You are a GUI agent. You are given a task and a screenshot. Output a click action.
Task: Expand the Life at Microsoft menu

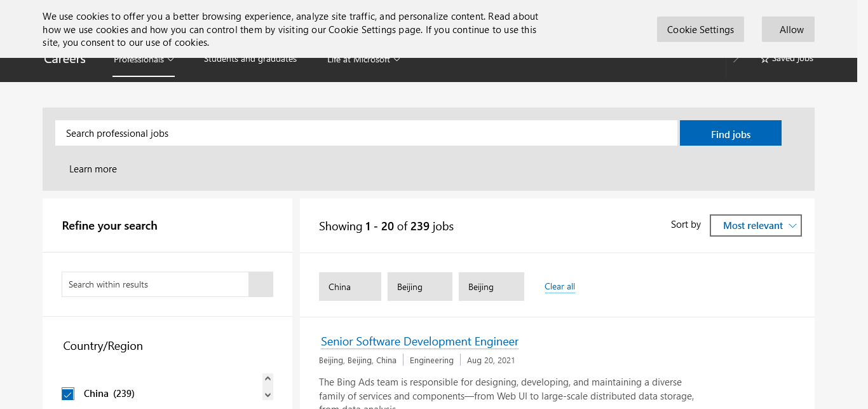pyautogui.click(x=363, y=60)
